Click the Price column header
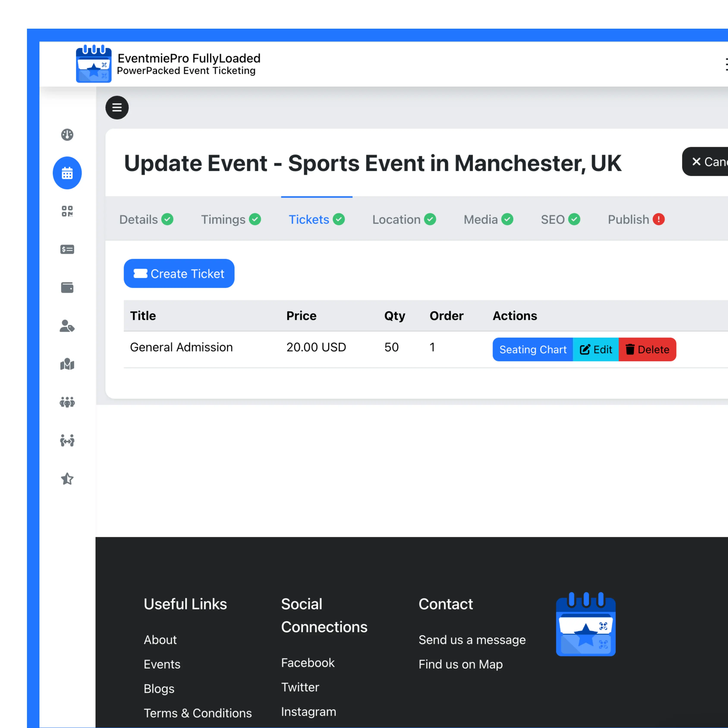 [x=302, y=316]
